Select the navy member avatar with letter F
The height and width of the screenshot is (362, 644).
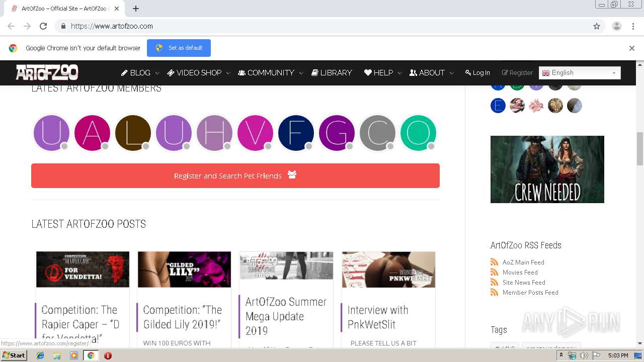point(296,133)
